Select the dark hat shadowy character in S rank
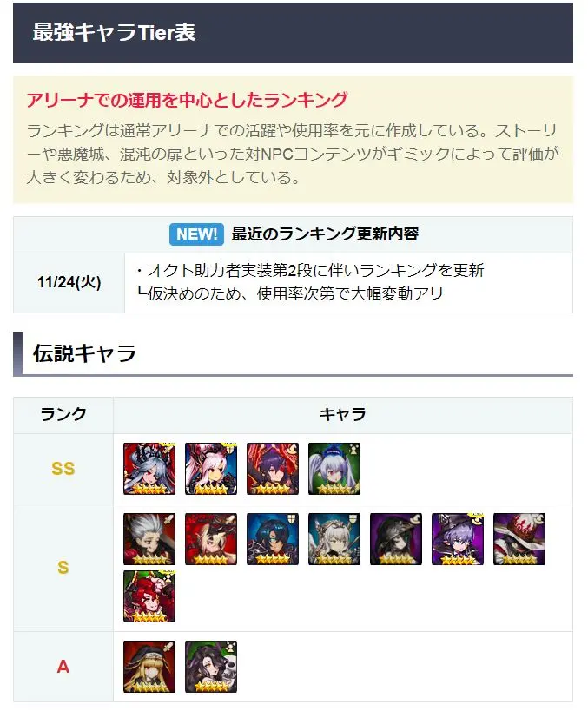 pos(396,539)
